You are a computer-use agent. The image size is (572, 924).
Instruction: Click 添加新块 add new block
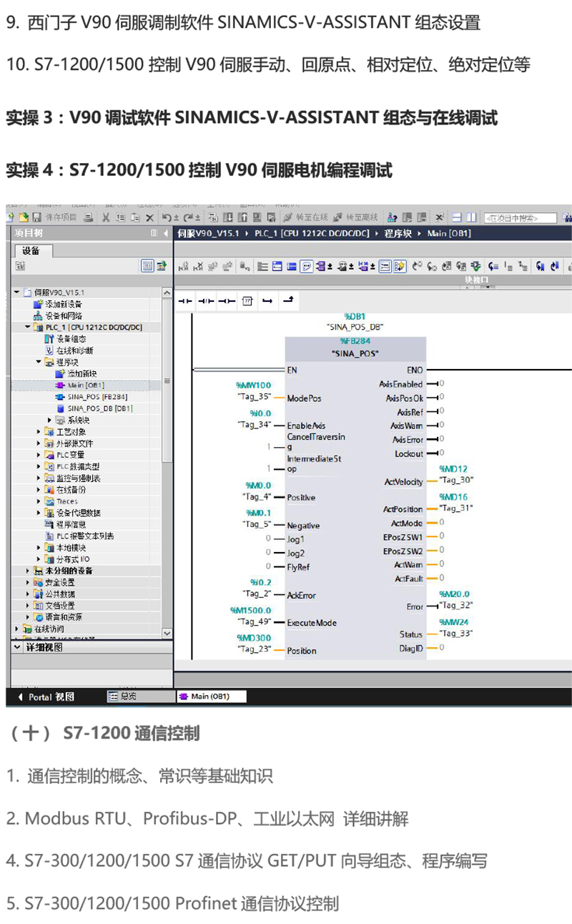pos(76,373)
